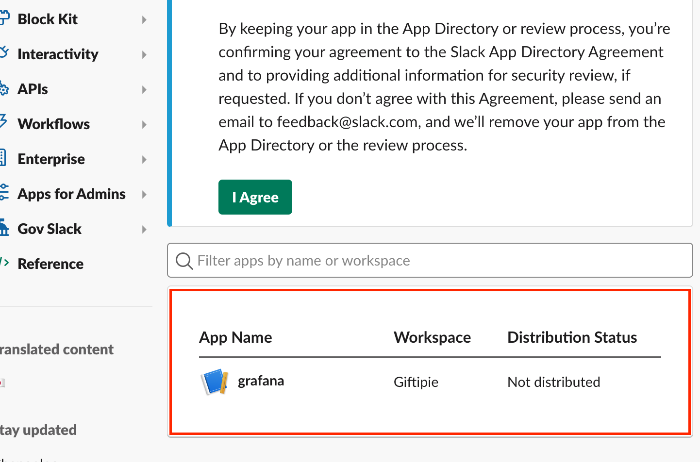Click the Stay updated heading

coord(38,430)
